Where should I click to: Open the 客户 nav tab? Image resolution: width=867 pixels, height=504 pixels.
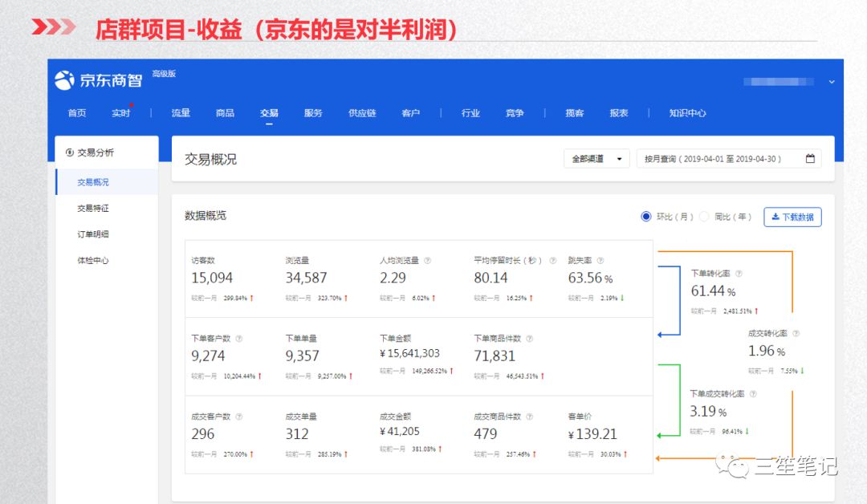point(411,112)
